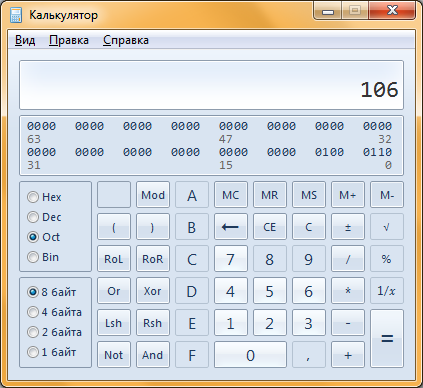Click digit 4 on the keypad

[231, 291]
